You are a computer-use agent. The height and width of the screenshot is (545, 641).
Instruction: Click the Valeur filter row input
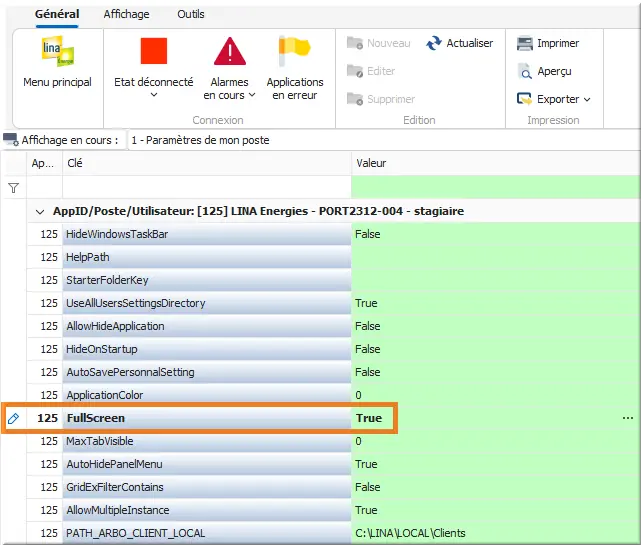coord(496,188)
